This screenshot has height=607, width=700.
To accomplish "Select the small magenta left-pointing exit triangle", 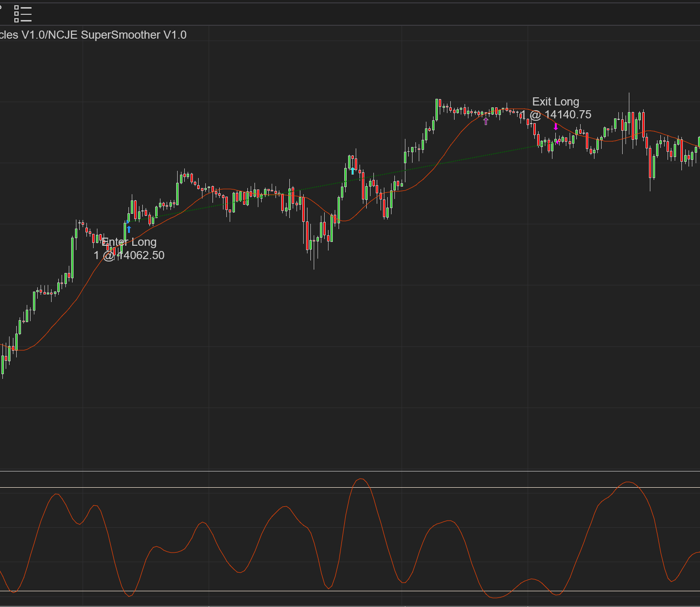I will (x=557, y=142).
